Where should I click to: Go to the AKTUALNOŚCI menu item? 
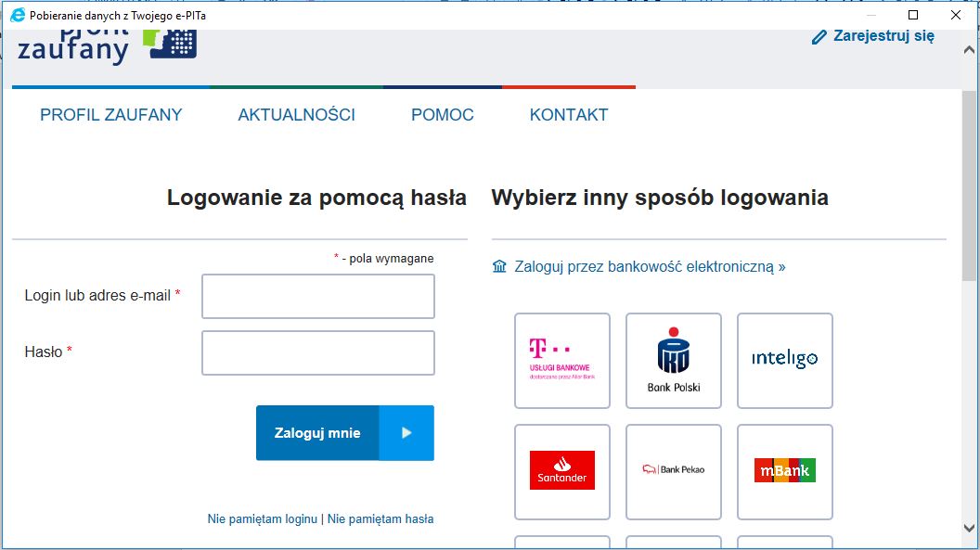pyautogui.click(x=296, y=115)
